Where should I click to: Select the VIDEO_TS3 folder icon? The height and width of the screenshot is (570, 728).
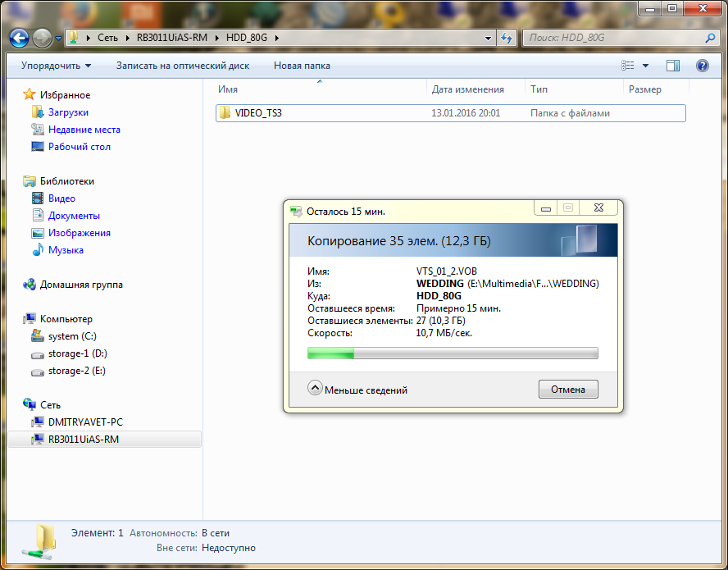[x=225, y=113]
